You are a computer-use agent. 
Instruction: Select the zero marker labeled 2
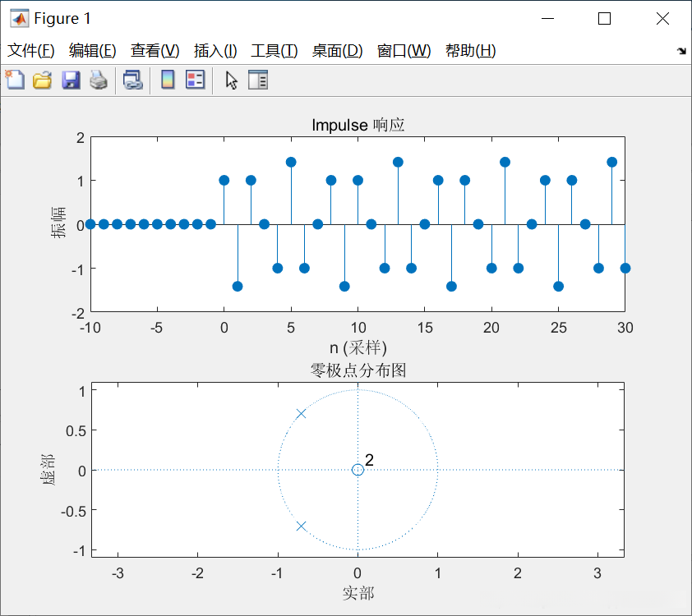pos(358,470)
